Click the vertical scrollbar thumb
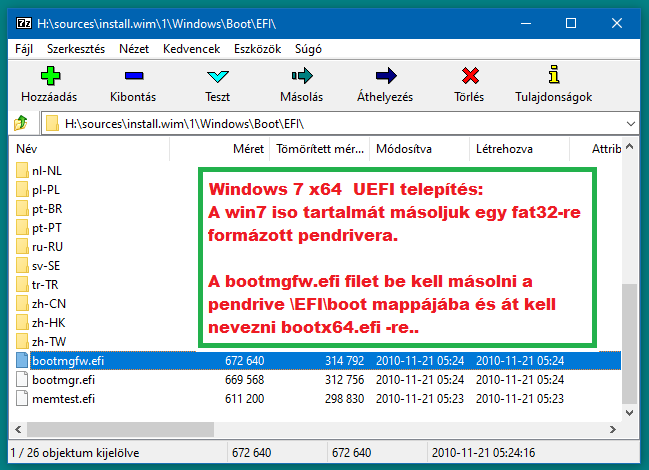 click(630, 343)
